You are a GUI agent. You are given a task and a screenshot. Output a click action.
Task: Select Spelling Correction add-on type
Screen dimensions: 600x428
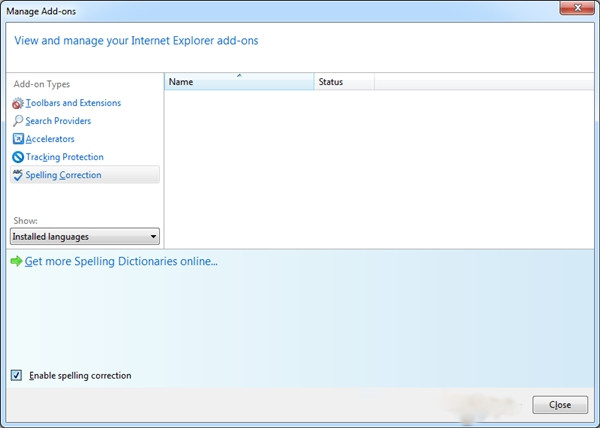[85, 175]
